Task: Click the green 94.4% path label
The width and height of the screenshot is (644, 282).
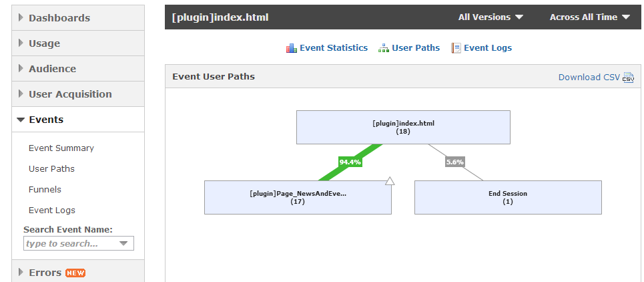Action: (350, 162)
